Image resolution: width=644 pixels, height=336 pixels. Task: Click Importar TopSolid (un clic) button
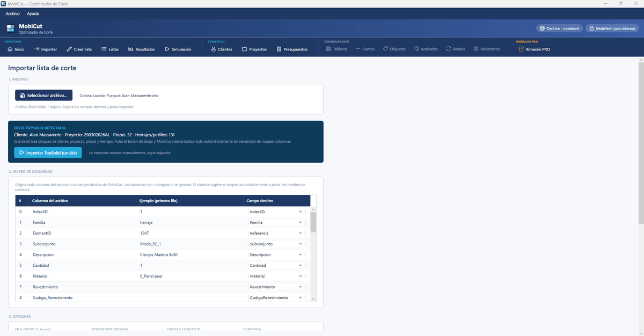pyautogui.click(x=48, y=153)
